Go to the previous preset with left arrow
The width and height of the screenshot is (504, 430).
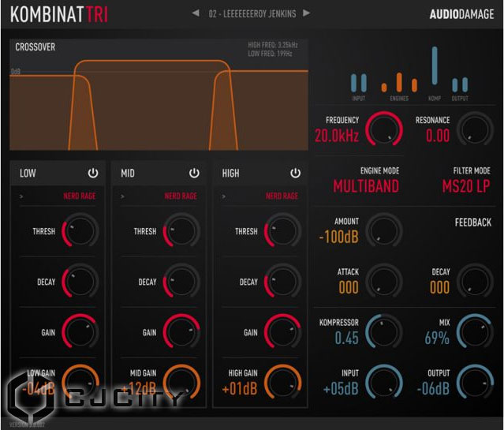coord(196,13)
